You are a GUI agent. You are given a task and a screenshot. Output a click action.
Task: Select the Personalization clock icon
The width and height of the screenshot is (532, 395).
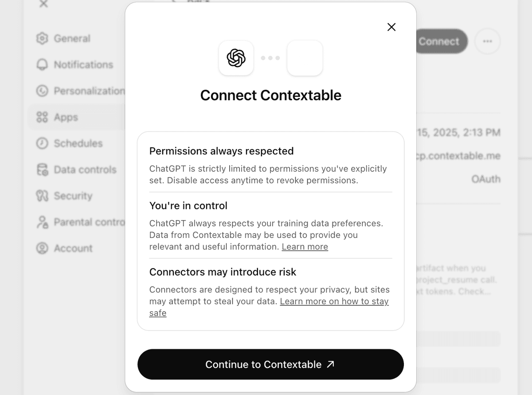point(42,91)
